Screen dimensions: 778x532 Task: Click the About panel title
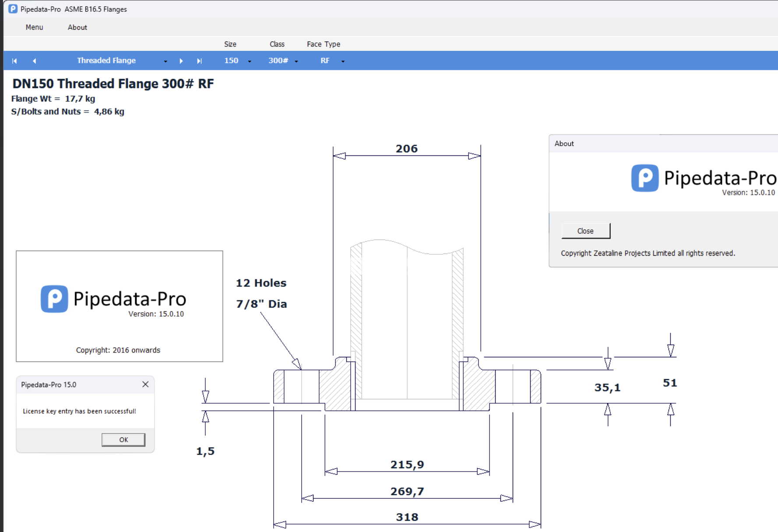(x=564, y=143)
